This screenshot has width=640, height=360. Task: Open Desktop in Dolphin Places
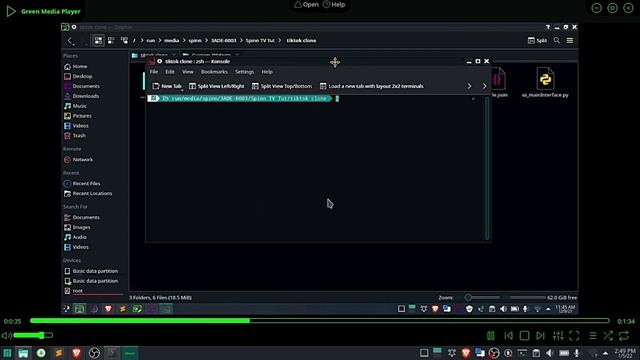(78, 76)
